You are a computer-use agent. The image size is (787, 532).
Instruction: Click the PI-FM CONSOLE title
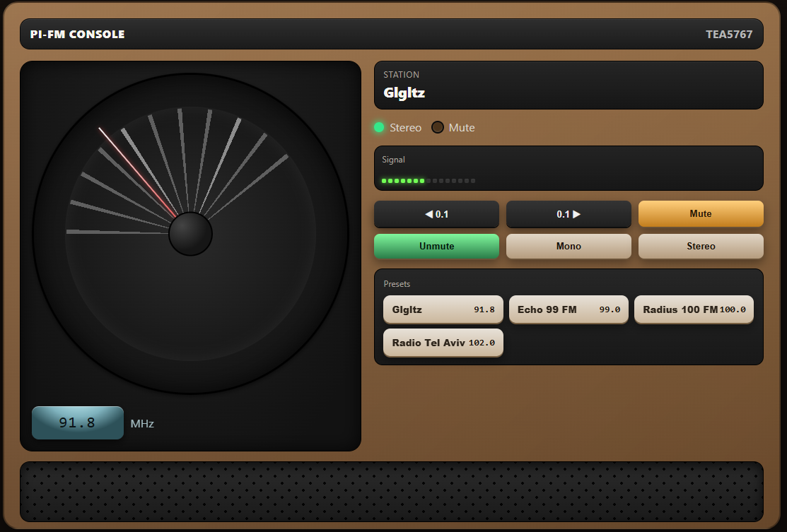(x=77, y=34)
